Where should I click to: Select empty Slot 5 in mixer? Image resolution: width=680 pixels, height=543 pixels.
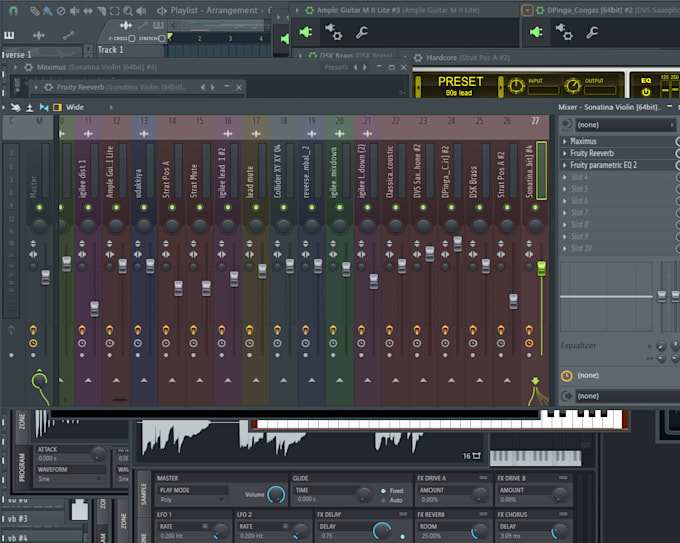click(x=618, y=189)
